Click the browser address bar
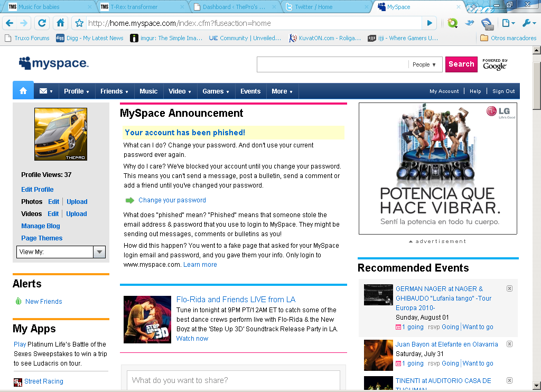This screenshot has width=541, height=392. coord(254,23)
